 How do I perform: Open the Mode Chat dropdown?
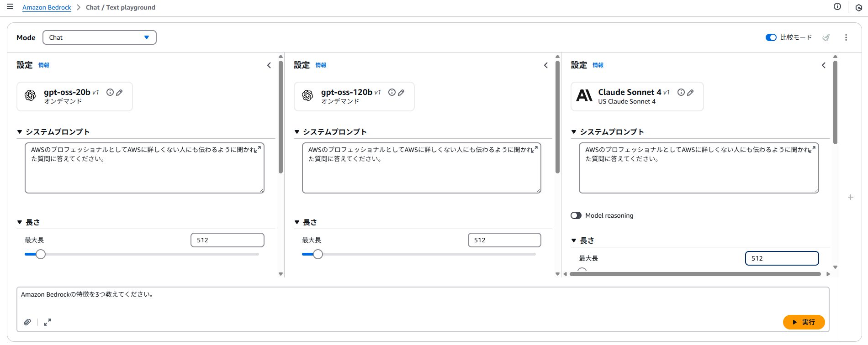tap(100, 37)
